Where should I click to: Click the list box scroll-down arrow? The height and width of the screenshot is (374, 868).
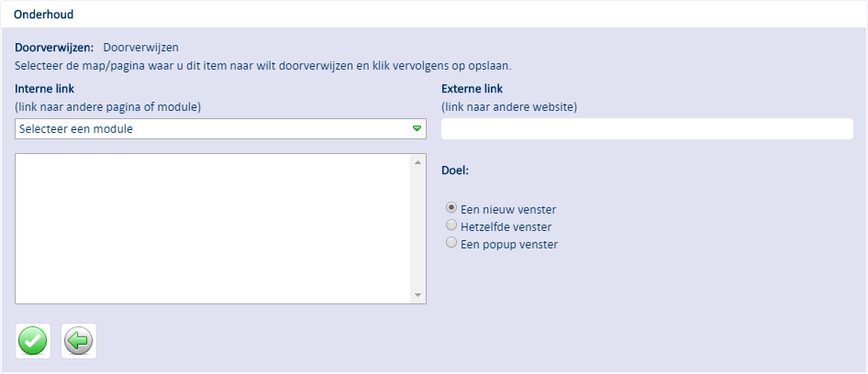(x=418, y=295)
